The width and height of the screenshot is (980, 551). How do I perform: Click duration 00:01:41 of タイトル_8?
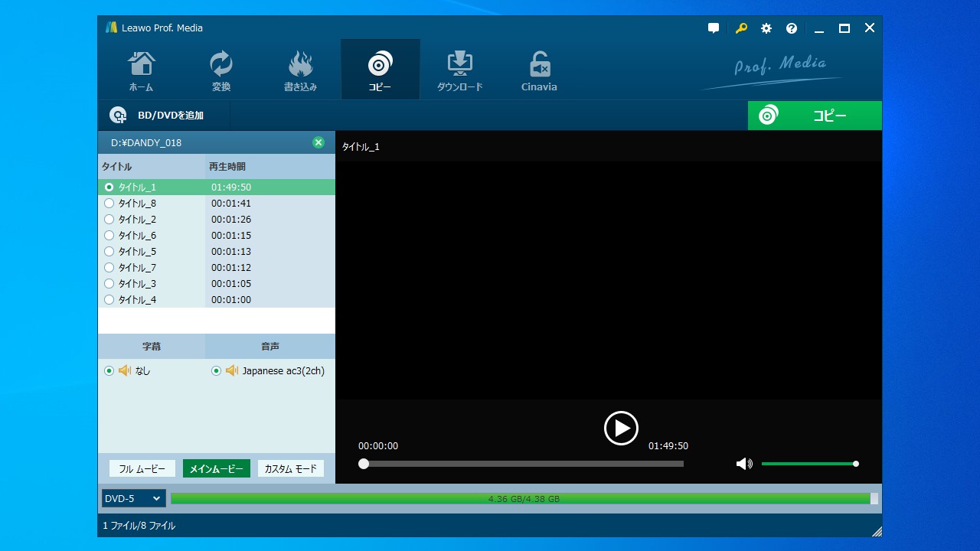(x=231, y=203)
